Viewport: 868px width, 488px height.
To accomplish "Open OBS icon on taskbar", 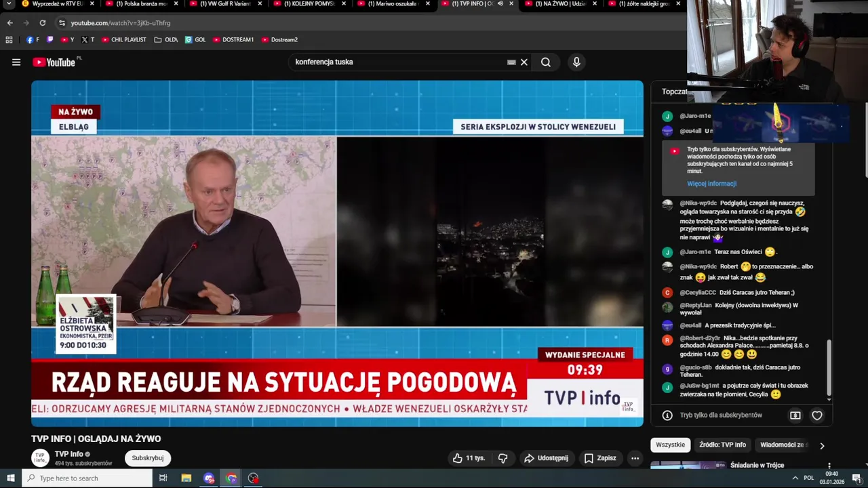I will [x=254, y=479].
